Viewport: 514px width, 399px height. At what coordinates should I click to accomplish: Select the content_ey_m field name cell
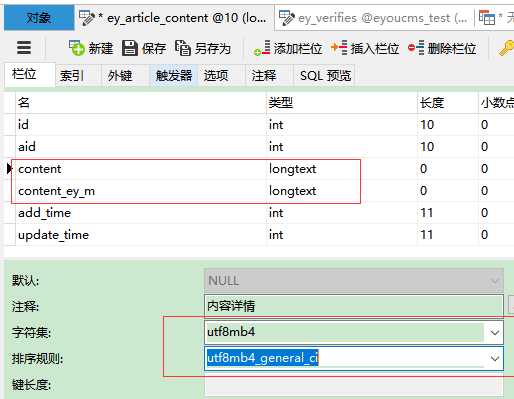(141, 191)
